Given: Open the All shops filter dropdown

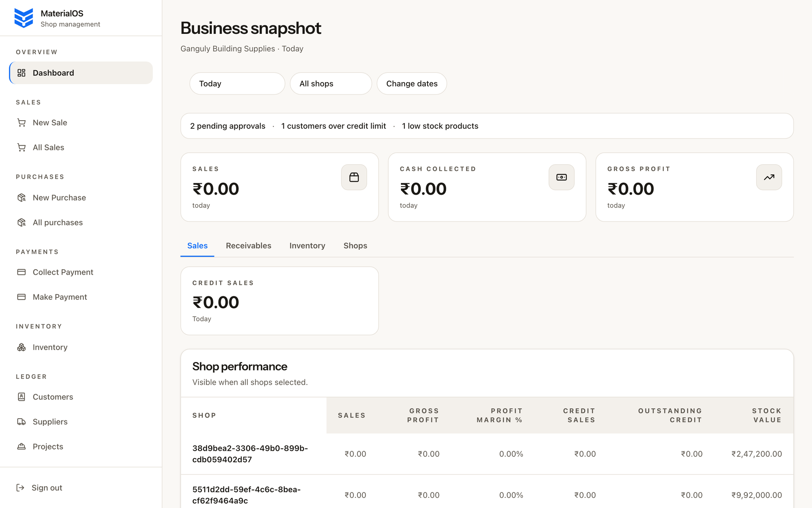Looking at the screenshot, I should click(x=331, y=83).
